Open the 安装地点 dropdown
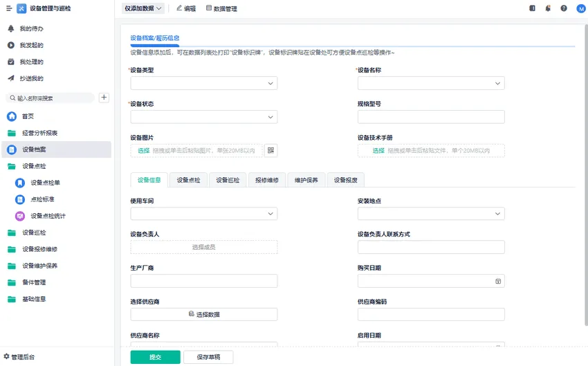 click(431, 214)
